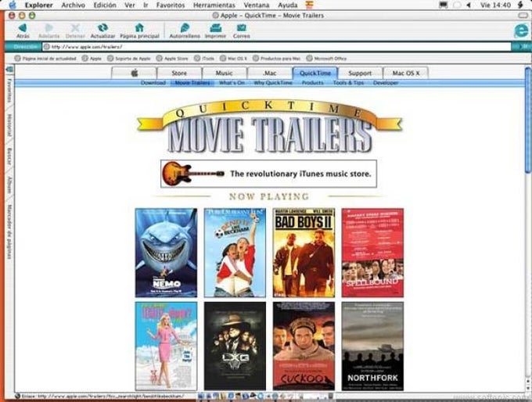532x402 pixels.
Task: Click the display icon in menu bar
Action: (443, 5)
